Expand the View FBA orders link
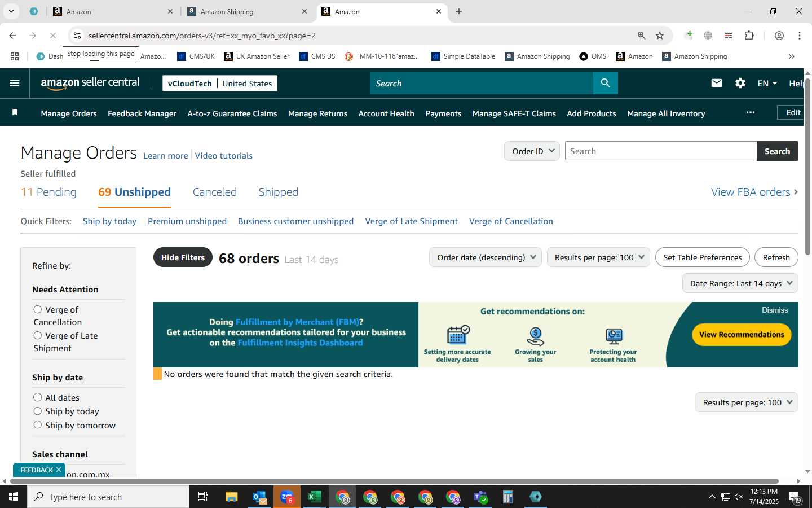The width and height of the screenshot is (812, 508). [754, 192]
